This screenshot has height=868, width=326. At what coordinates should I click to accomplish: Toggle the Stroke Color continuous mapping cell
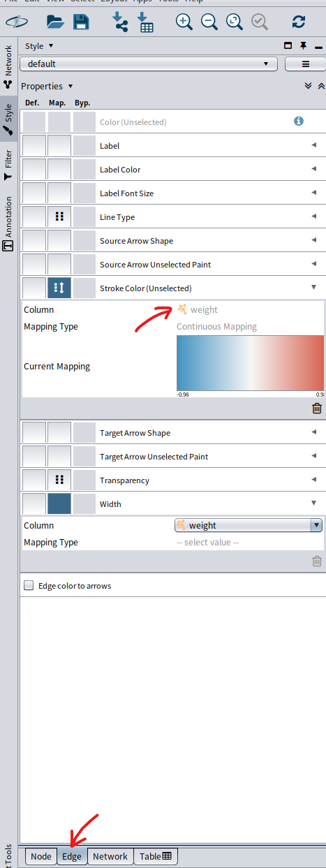[59, 288]
